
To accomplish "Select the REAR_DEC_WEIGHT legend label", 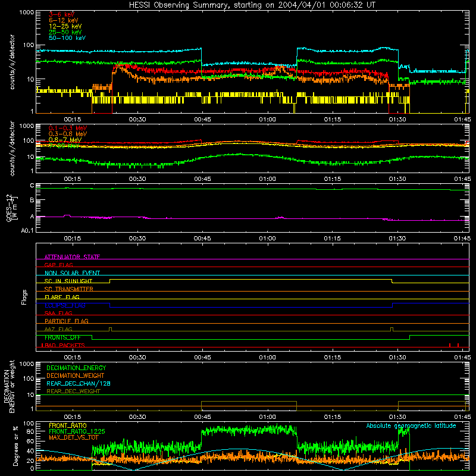I will pyautogui.click(x=73, y=392).
